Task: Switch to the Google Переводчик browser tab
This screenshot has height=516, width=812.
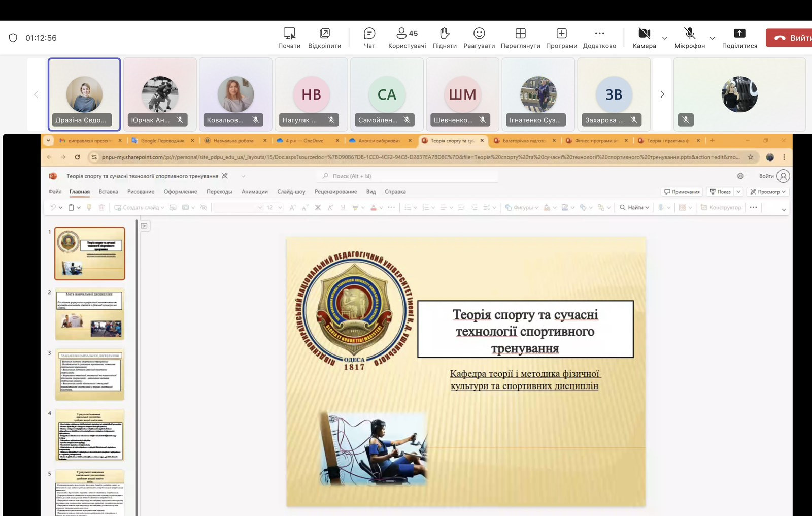Action: point(162,141)
